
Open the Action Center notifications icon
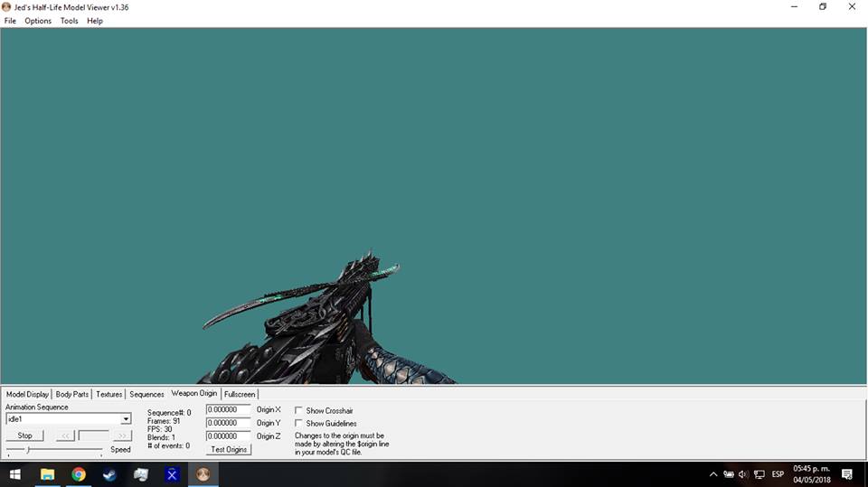pos(847,474)
